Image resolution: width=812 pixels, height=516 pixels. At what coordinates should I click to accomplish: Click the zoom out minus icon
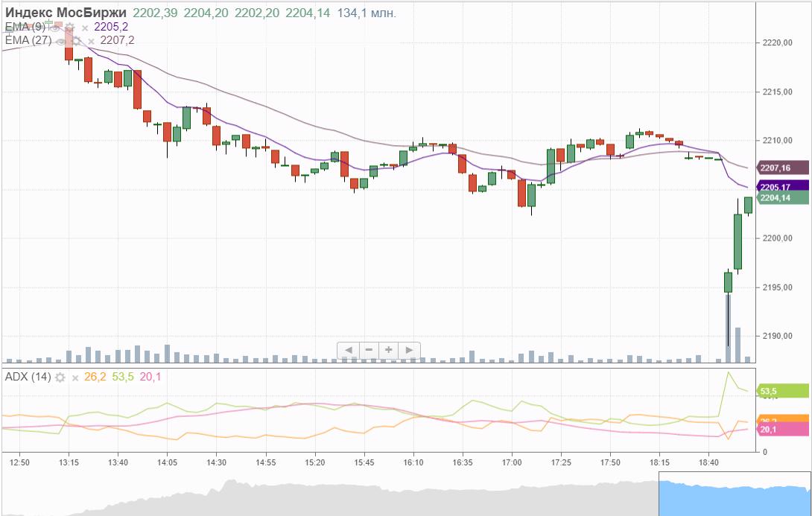368,350
